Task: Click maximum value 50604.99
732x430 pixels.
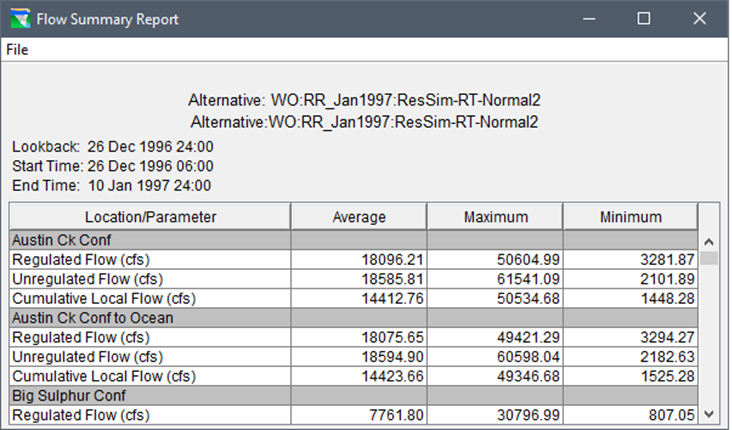Action: click(528, 260)
